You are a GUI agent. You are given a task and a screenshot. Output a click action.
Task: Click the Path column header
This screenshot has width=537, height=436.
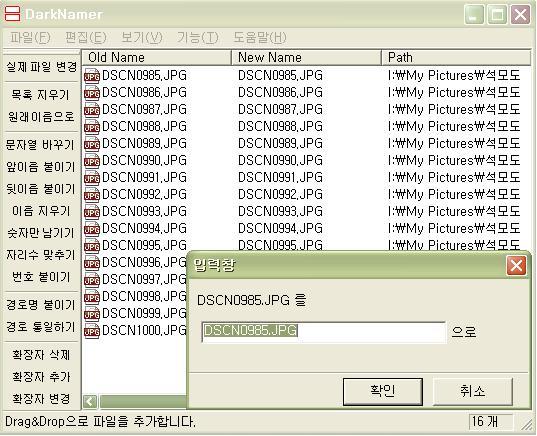pyautogui.click(x=456, y=58)
